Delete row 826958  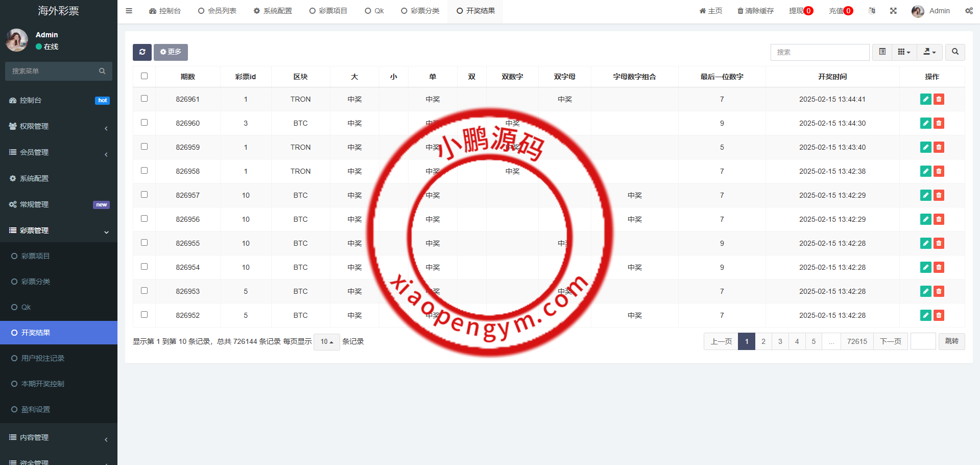[x=939, y=171]
